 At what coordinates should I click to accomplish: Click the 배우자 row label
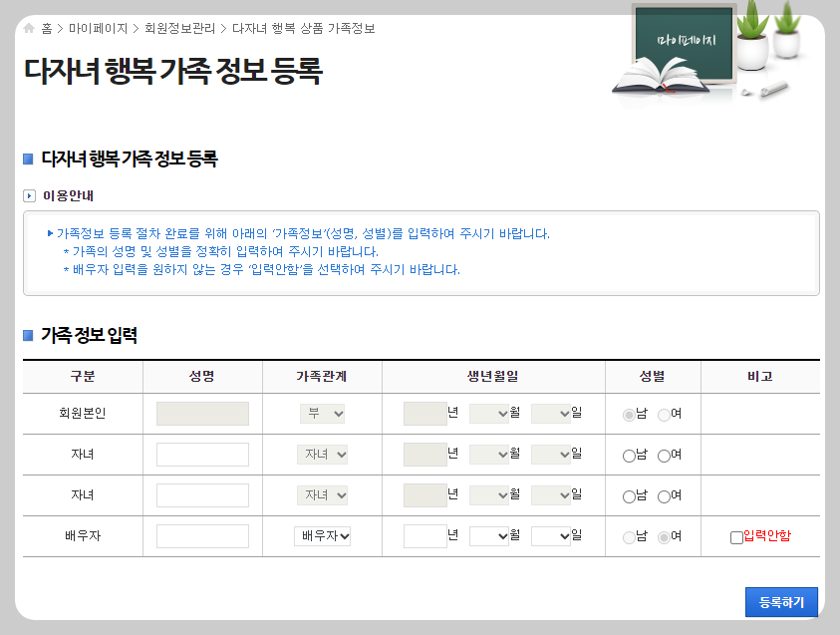tap(83, 536)
